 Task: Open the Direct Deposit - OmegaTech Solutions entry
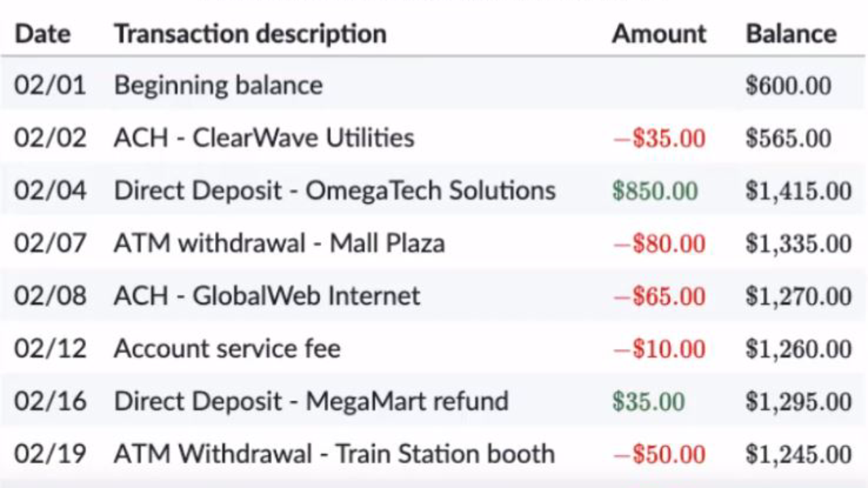pos(334,191)
